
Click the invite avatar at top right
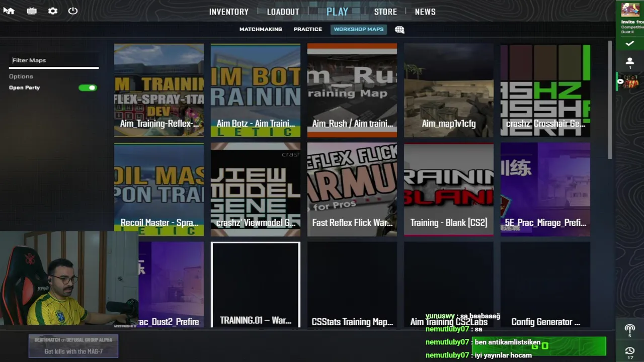pos(630,10)
